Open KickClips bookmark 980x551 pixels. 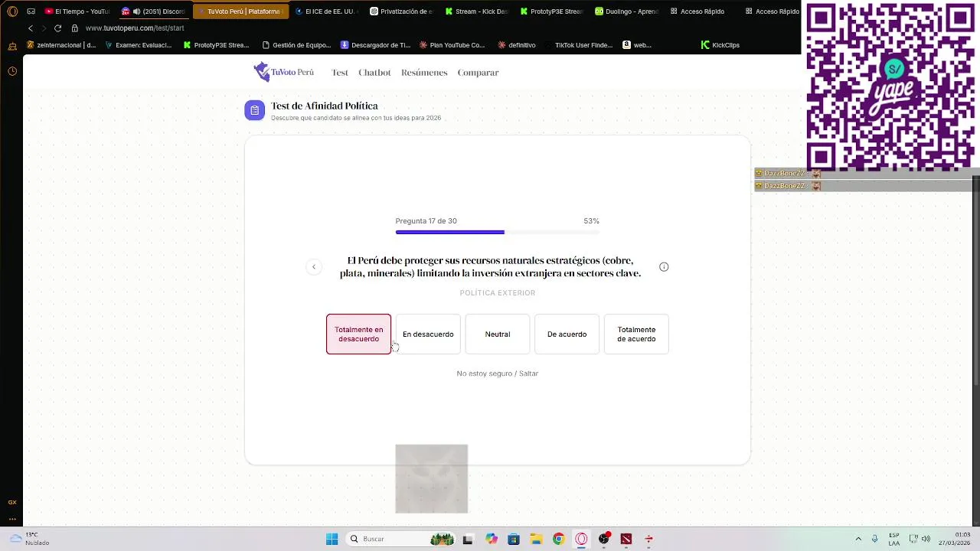pos(720,45)
